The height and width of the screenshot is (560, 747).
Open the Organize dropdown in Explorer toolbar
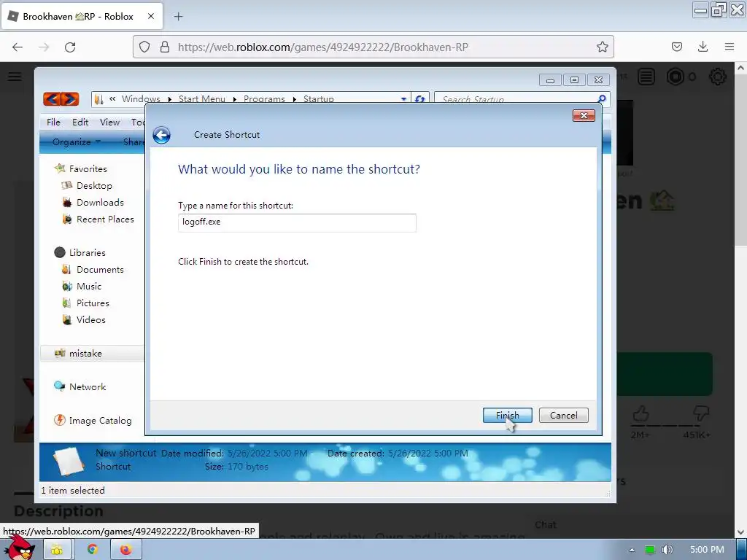click(x=76, y=142)
